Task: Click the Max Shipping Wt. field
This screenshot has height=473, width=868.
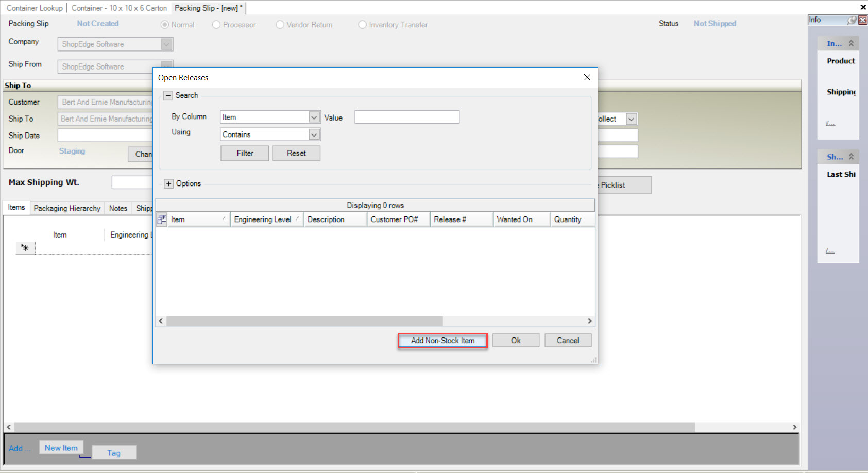Action: (132, 182)
